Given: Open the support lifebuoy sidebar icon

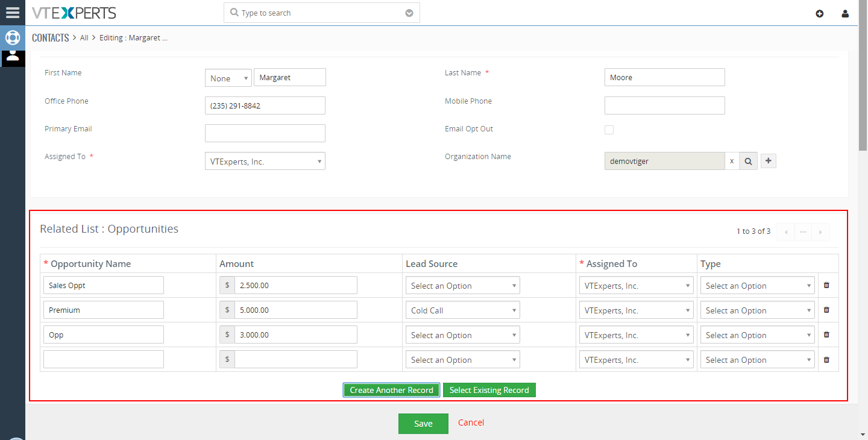Looking at the screenshot, I should 13,37.
